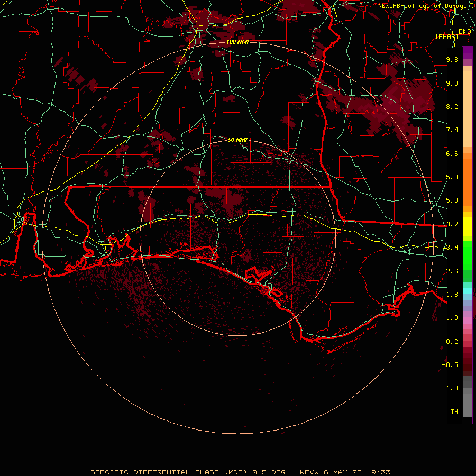Click the 2.6 value on the color scale
476x476 pixels.
coord(452,271)
